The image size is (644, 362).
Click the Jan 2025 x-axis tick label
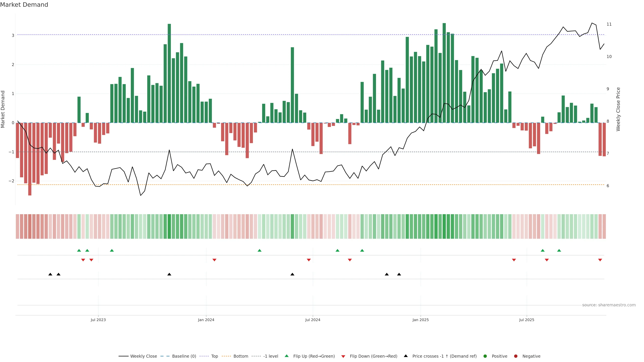click(x=420, y=320)
